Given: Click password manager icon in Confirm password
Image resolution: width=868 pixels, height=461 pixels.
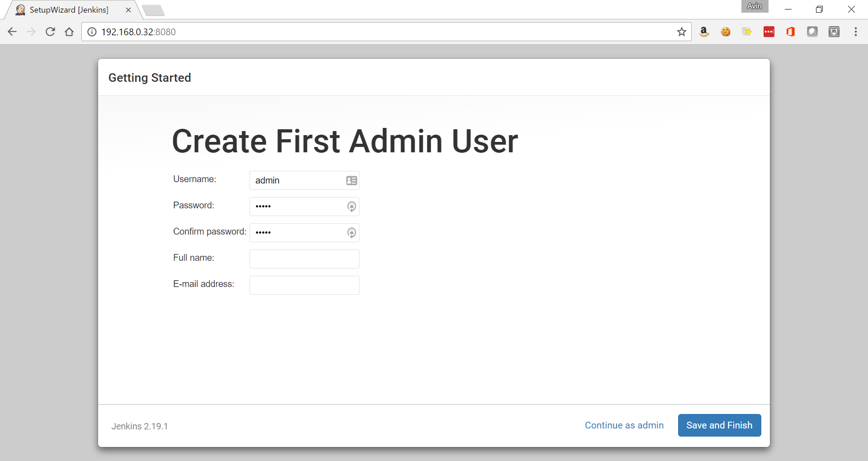Looking at the screenshot, I should tap(352, 233).
